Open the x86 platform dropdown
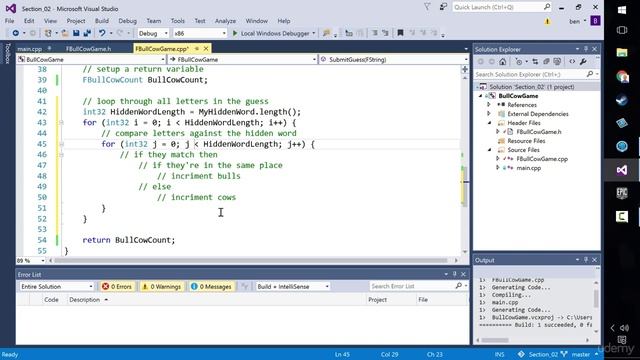 200,33
